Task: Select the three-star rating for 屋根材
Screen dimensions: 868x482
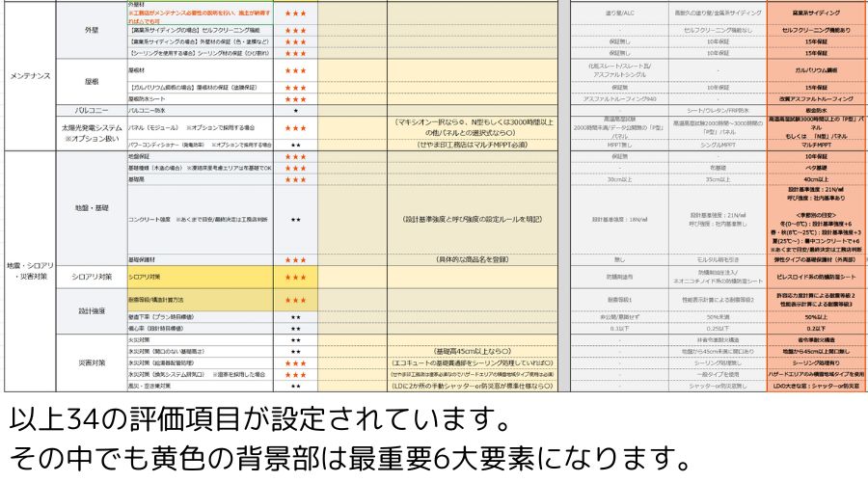Action: click(296, 70)
